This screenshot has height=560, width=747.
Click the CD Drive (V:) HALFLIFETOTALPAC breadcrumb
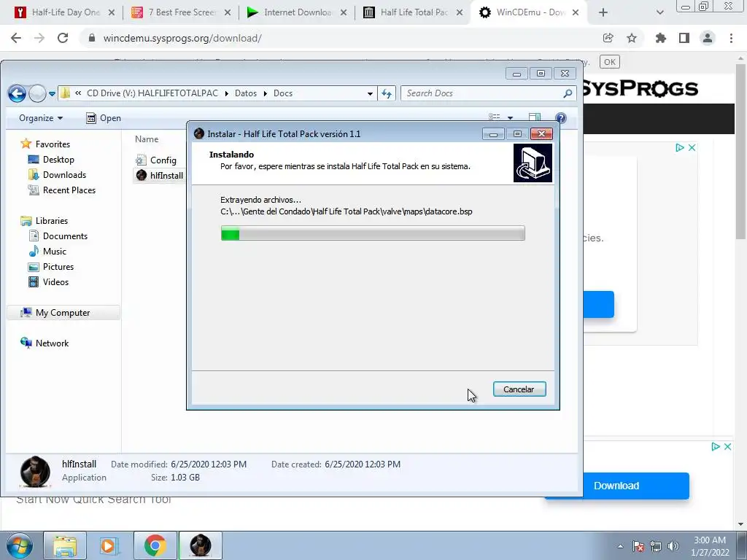tap(152, 93)
